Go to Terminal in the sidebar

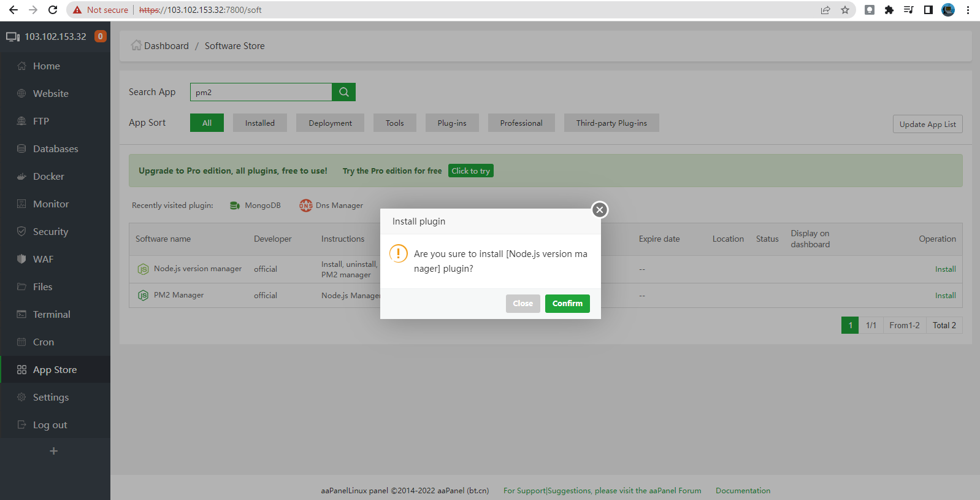pyautogui.click(x=52, y=315)
